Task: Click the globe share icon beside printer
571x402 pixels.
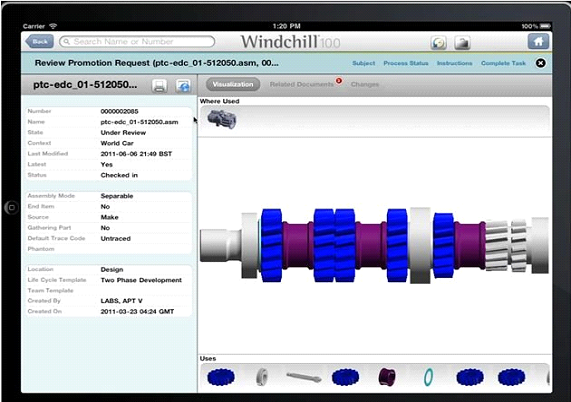Action: 183,86
